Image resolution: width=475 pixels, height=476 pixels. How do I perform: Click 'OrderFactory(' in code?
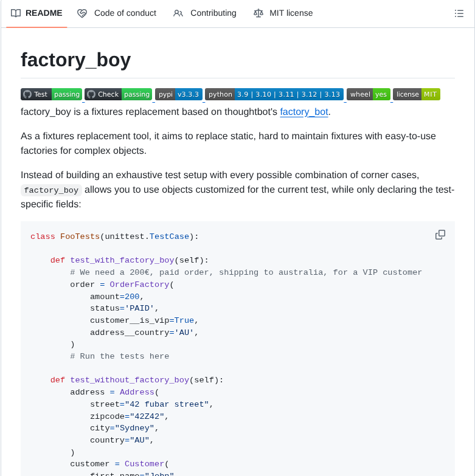[x=142, y=285]
